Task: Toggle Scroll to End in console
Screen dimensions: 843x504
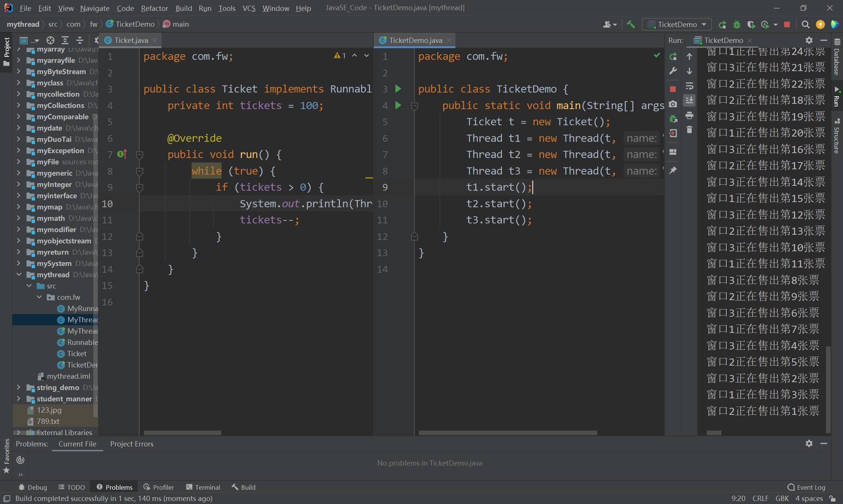Action: click(689, 100)
